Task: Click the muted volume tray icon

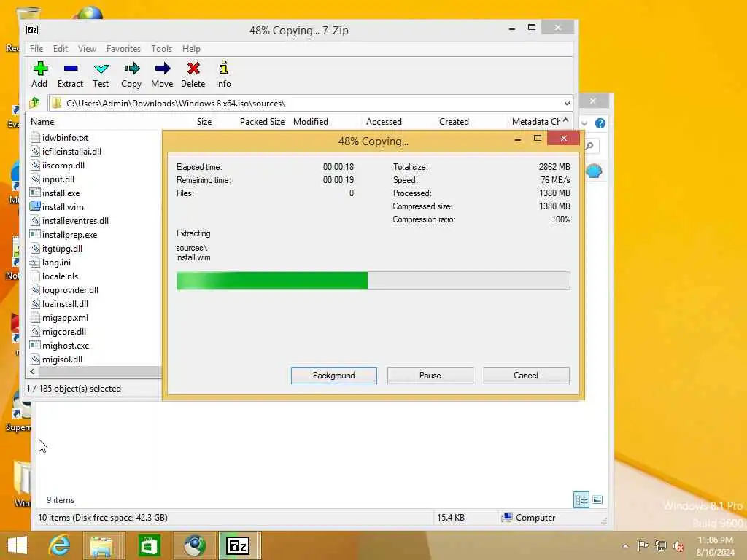Action: click(x=678, y=545)
